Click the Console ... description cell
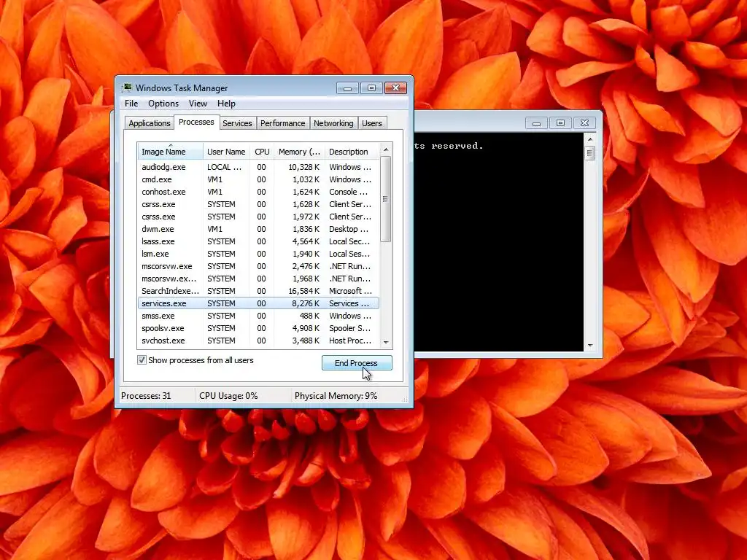This screenshot has height=560, width=747. 348,192
